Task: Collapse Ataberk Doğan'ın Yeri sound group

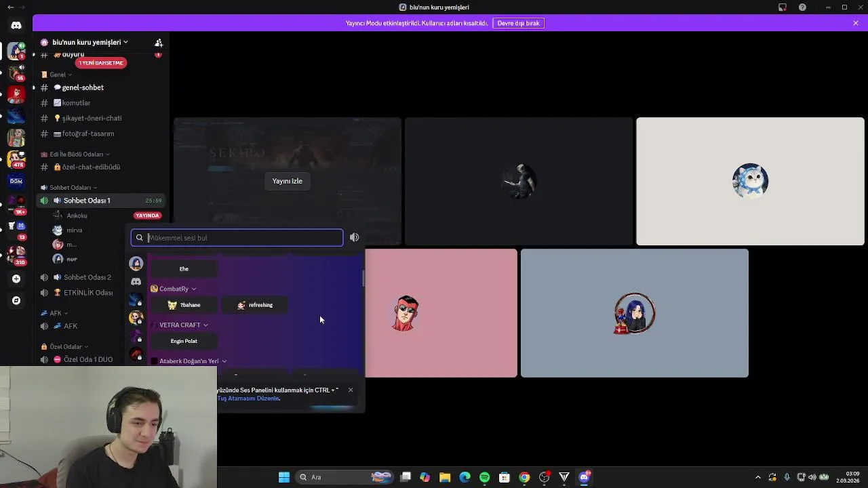Action: (x=189, y=361)
